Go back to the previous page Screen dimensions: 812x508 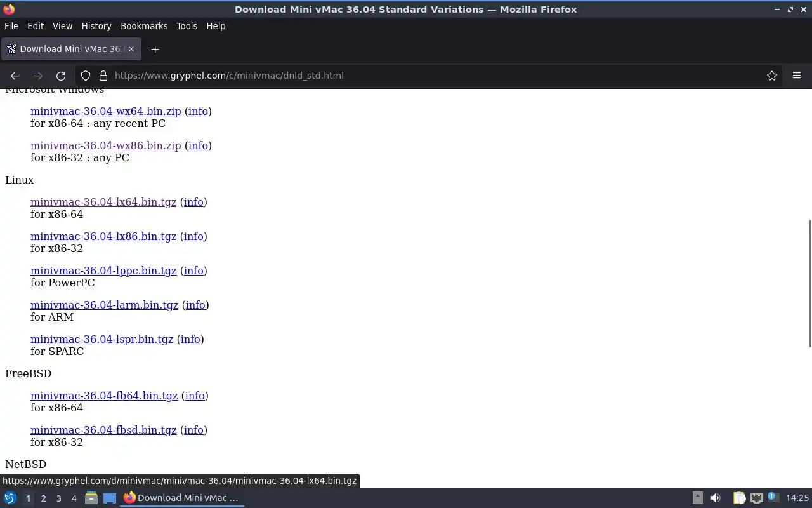(15, 76)
